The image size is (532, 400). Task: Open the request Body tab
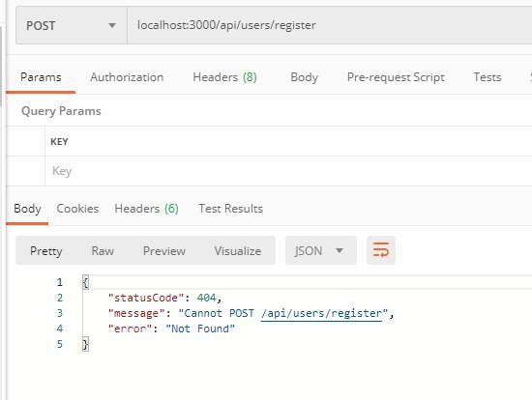coord(304,77)
